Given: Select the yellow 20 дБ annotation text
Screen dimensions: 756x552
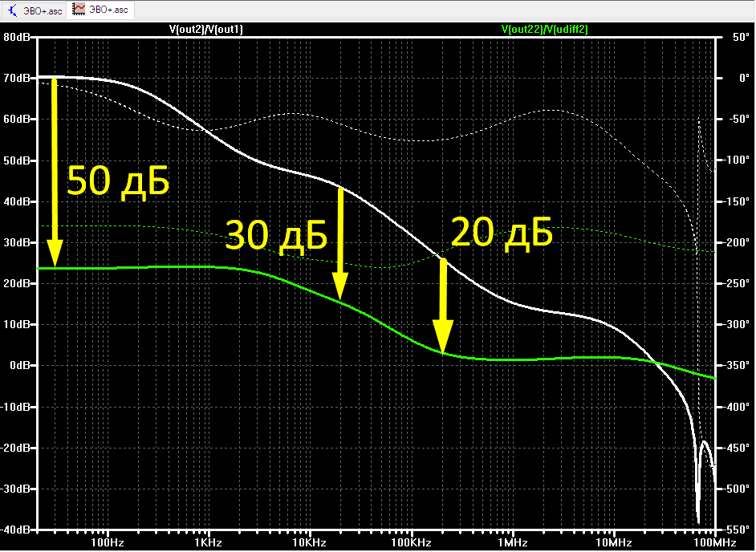Looking at the screenshot, I should coord(502,233).
